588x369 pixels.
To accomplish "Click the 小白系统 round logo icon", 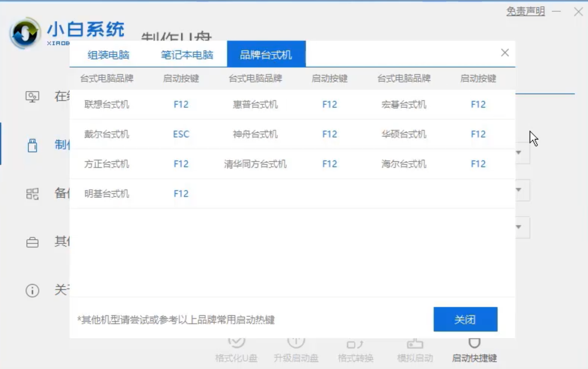I will tap(25, 33).
